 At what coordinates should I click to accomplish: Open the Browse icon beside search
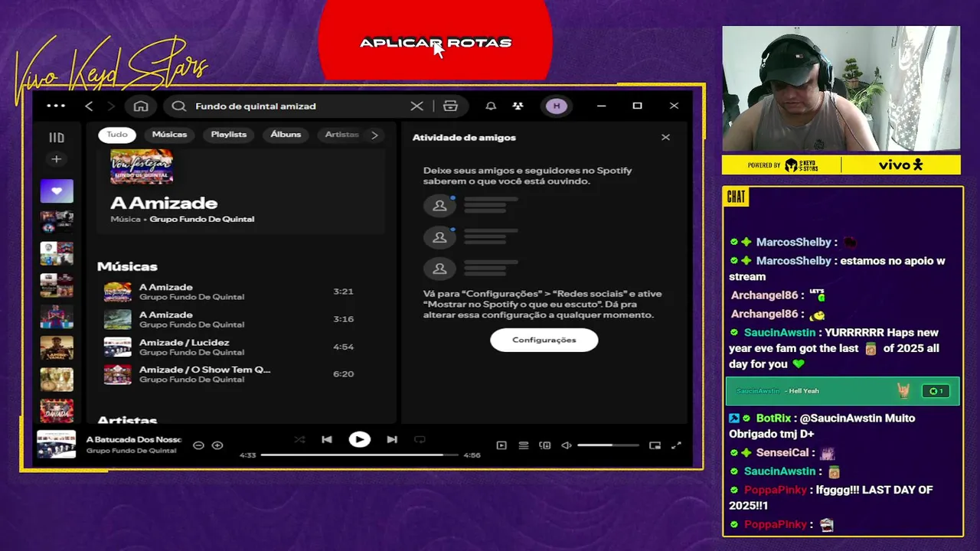(450, 106)
